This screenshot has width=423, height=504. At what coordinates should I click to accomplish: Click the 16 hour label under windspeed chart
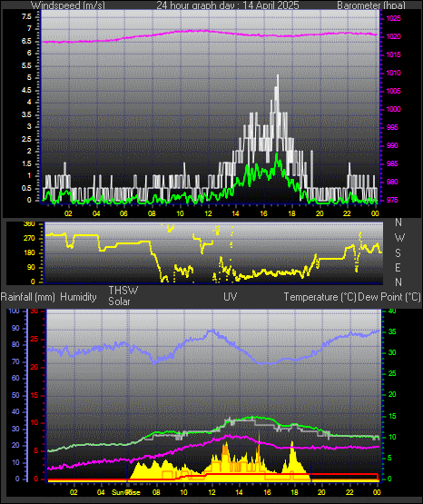(263, 213)
